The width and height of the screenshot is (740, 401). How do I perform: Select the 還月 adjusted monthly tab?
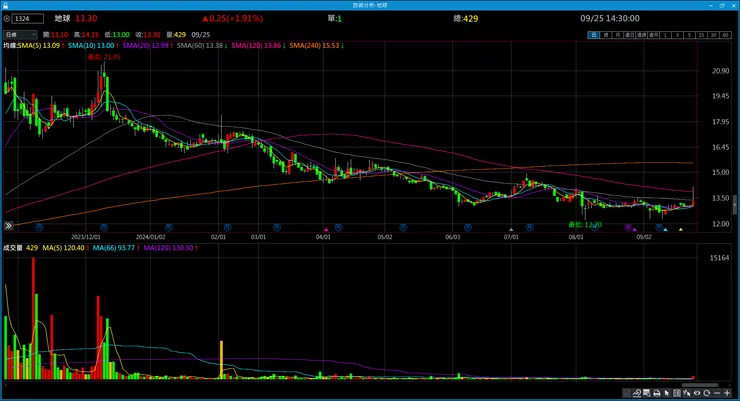coord(653,35)
